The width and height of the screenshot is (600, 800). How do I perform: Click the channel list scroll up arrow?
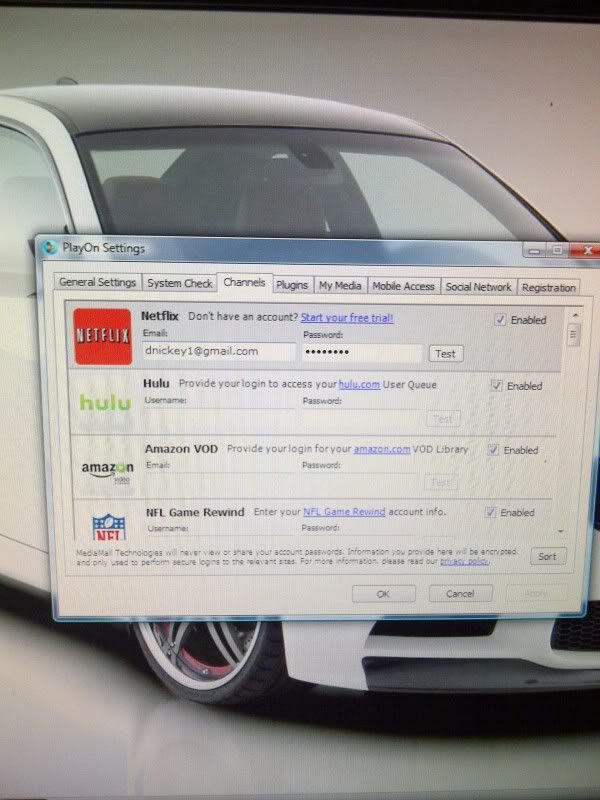(x=575, y=315)
